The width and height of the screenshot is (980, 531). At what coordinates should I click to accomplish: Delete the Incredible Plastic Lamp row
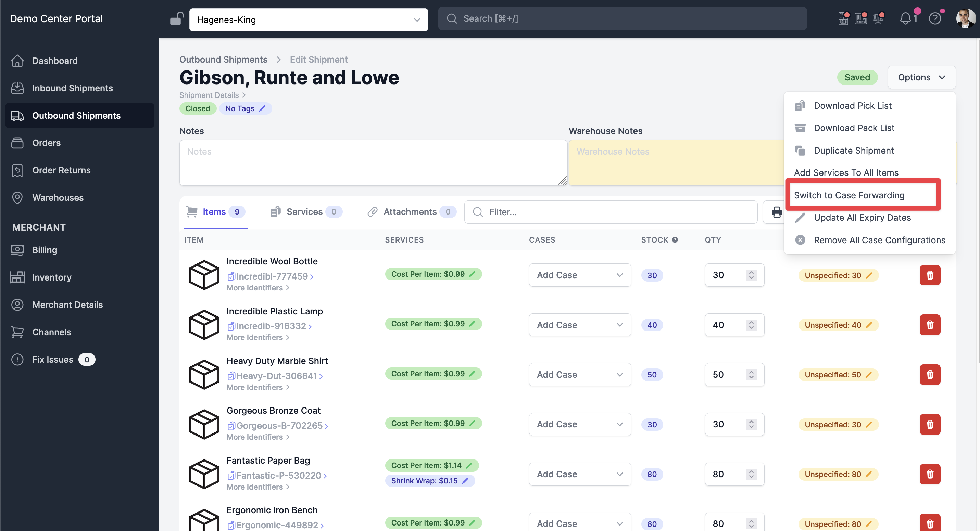click(930, 325)
